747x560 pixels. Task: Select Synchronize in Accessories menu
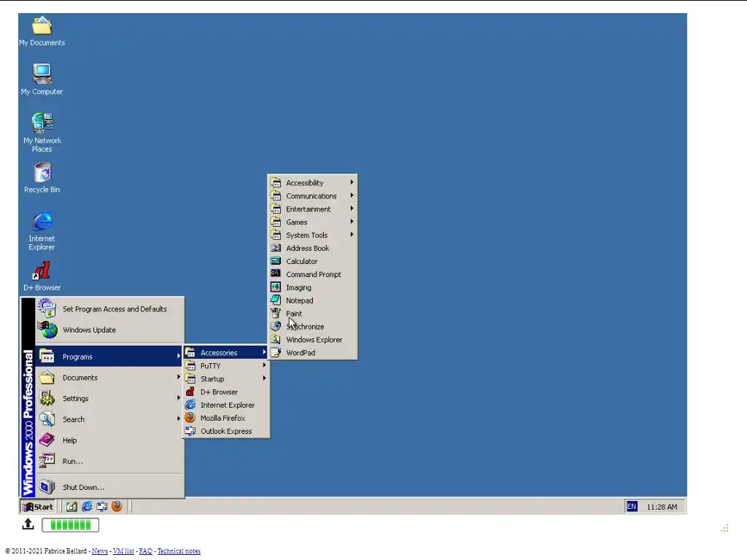[312, 327]
